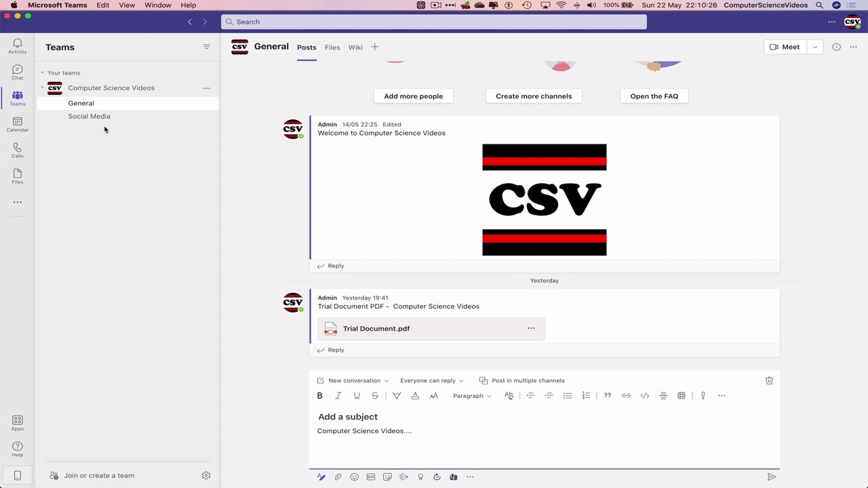Open Everyone can reply dropdown
Screen dimensions: 868x488
[432, 381]
